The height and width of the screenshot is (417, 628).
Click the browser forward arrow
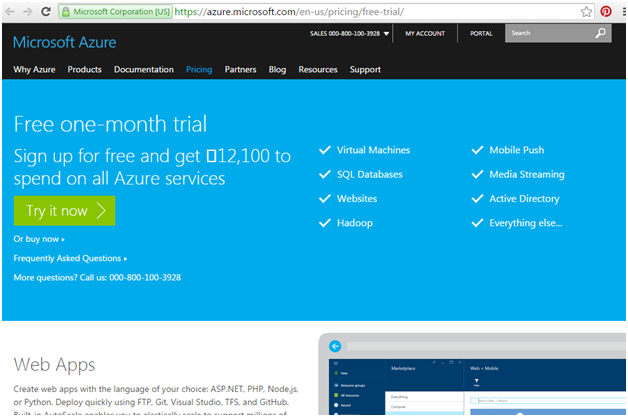28,12
